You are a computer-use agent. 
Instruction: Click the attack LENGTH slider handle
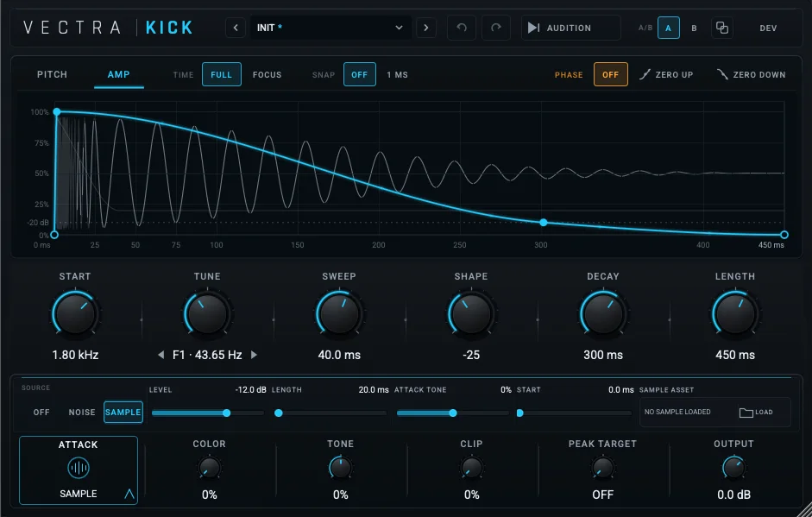click(279, 413)
